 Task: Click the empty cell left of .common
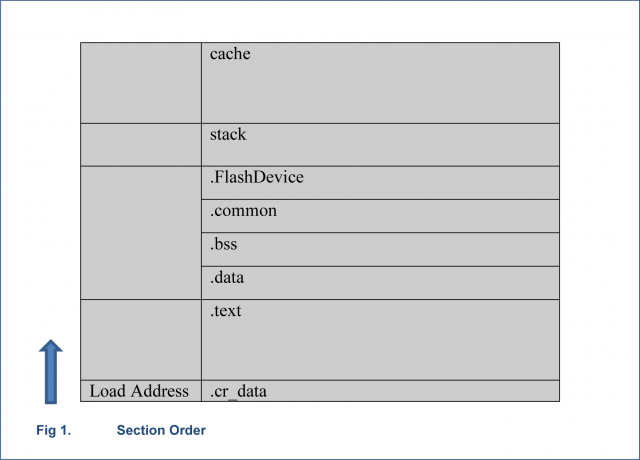140,232
